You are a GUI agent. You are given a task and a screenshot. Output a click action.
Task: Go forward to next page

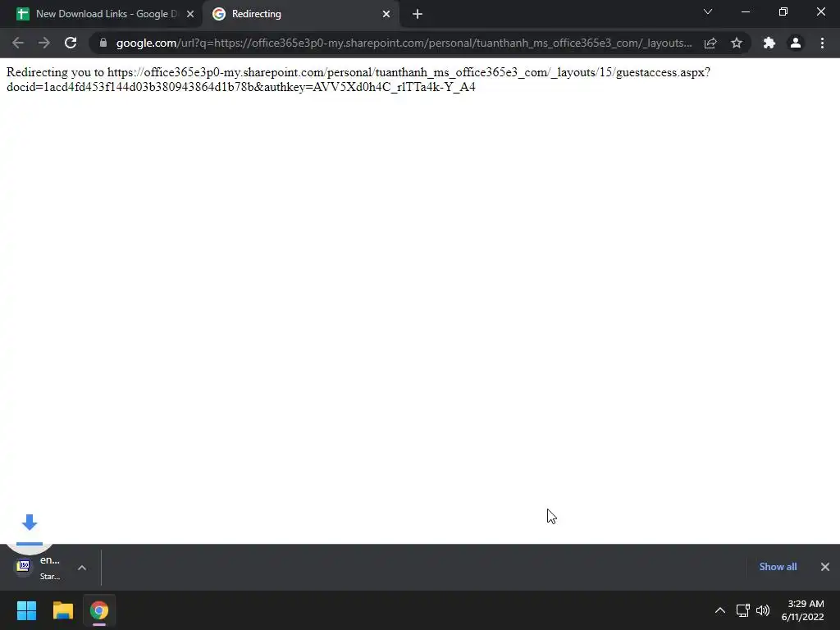tap(44, 43)
